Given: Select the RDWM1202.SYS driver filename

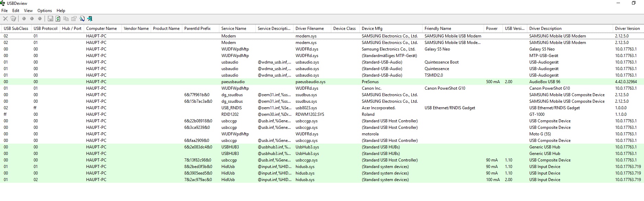Looking at the screenshot, I should [x=310, y=114].
